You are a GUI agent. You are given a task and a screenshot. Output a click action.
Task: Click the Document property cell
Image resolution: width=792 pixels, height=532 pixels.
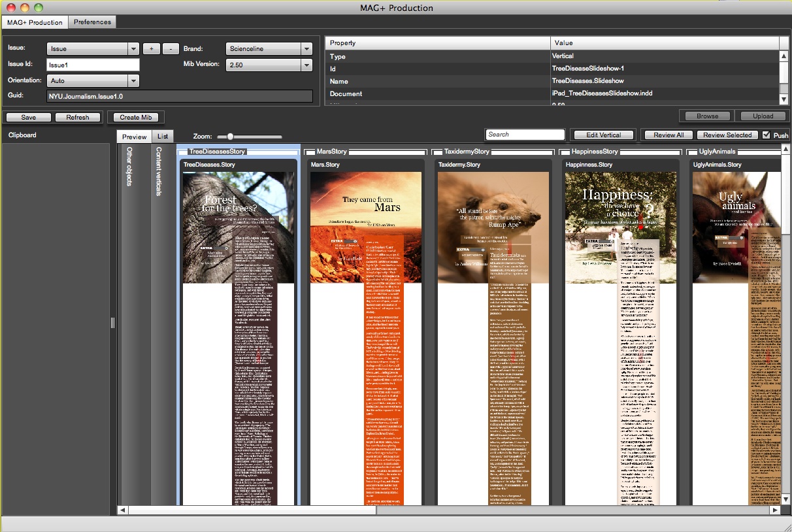point(438,93)
